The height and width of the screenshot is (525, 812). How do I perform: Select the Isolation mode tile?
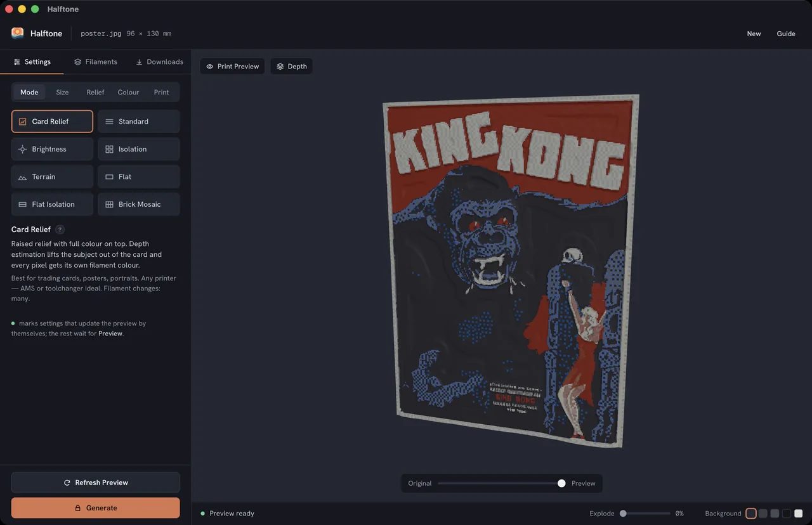(x=138, y=149)
